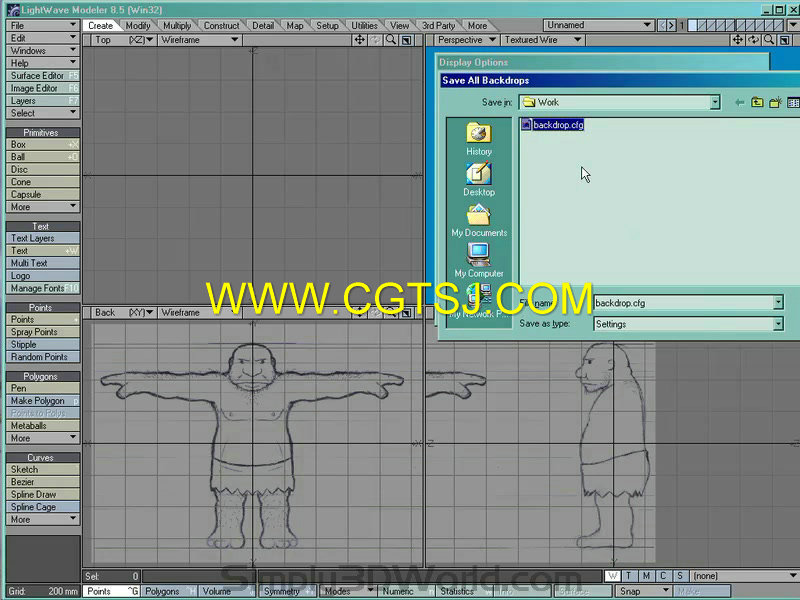Open the Numeric panel
This screenshot has height=600, width=800.
(406, 591)
